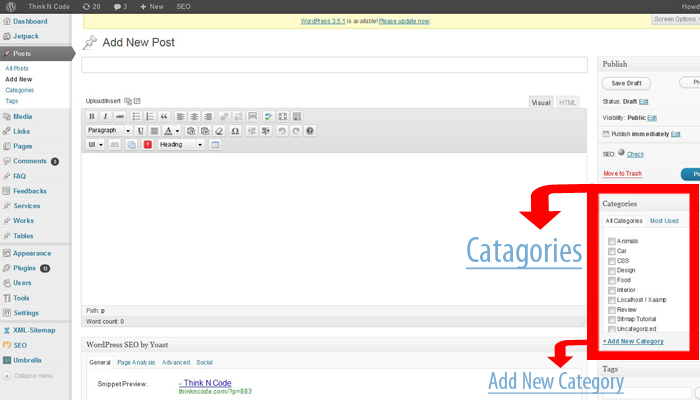Open the text color picker arrow
700x400 pixels.
click(x=177, y=131)
